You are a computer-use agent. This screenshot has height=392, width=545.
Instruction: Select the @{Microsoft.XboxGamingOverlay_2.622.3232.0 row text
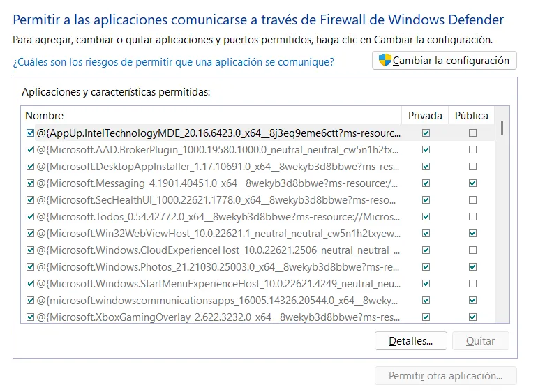218,317
